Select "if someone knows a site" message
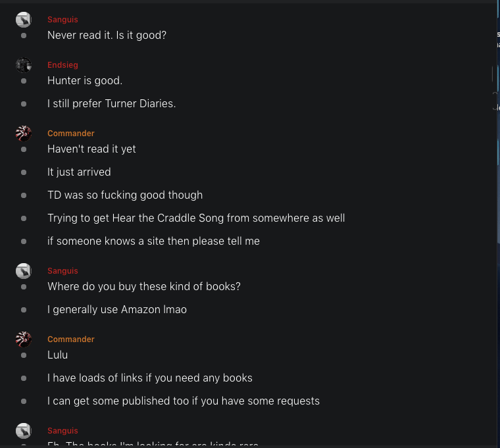The height and width of the screenshot is (448, 500). [x=153, y=241]
